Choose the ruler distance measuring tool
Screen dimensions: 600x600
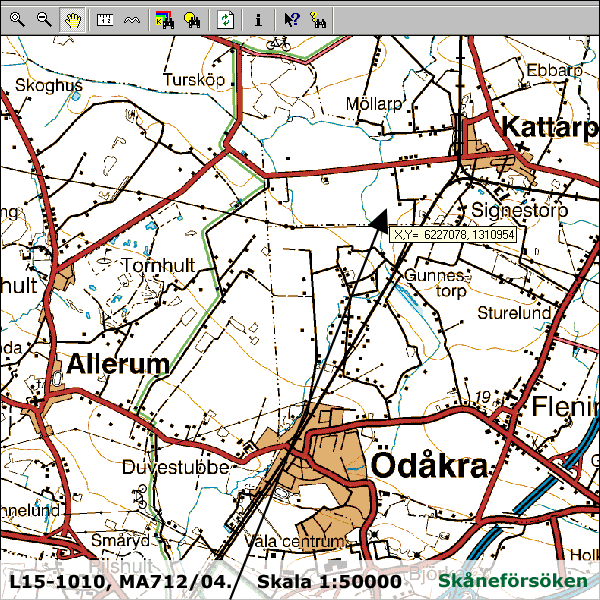[x=105, y=18]
